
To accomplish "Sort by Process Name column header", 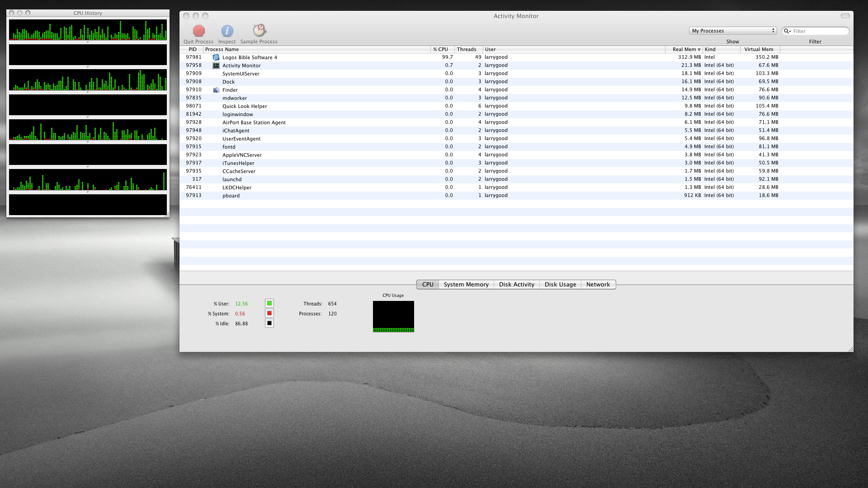I will [316, 49].
